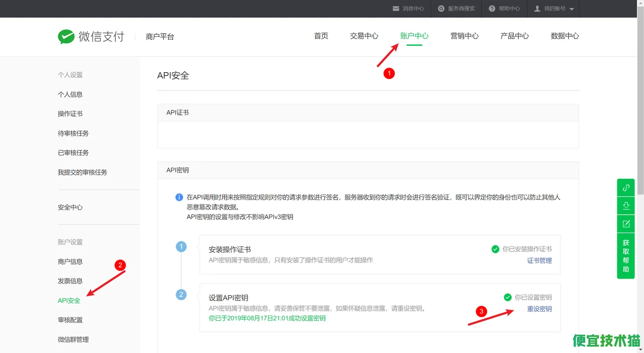Click the 安装操作证书 step title
The width and height of the screenshot is (644, 353).
pyautogui.click(x=230, y=250)
